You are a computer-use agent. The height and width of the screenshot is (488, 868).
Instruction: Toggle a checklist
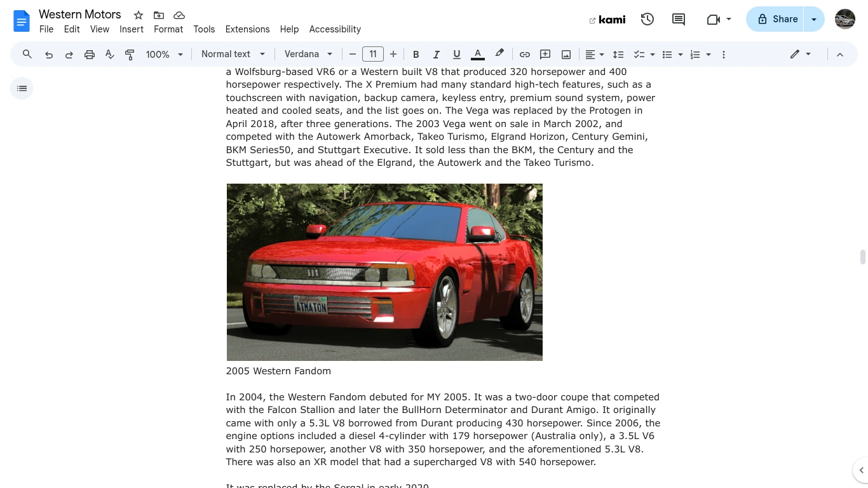639,54
